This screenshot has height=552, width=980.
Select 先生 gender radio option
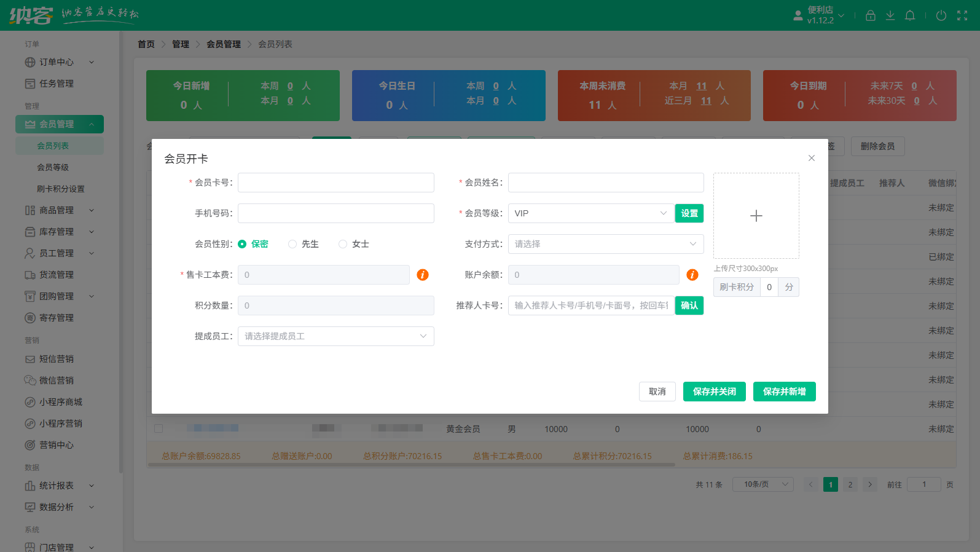tap(292, 244)
